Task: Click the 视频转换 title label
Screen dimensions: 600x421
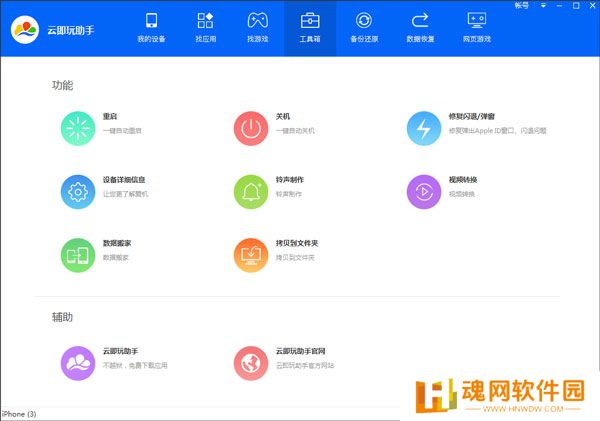Action: 463,180
